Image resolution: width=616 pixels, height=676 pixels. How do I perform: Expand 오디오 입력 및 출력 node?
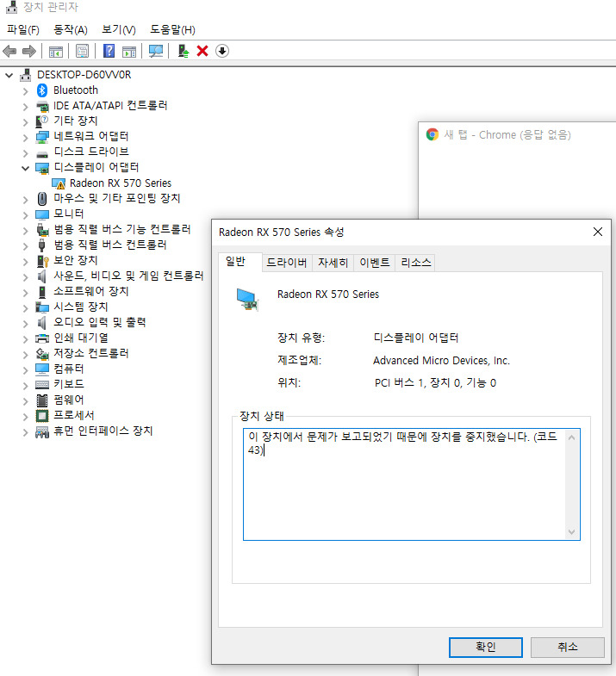(x=26, y=324)
